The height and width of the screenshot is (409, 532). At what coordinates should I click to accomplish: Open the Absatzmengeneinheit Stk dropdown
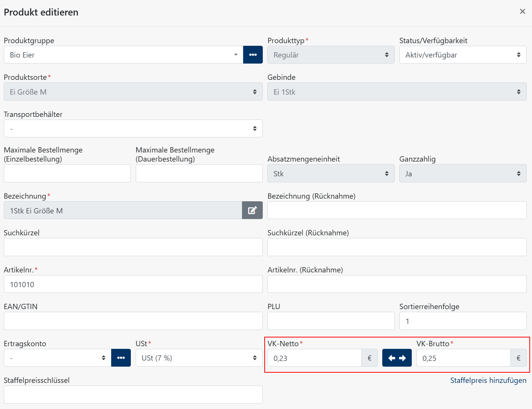click(x=331, y=174)
